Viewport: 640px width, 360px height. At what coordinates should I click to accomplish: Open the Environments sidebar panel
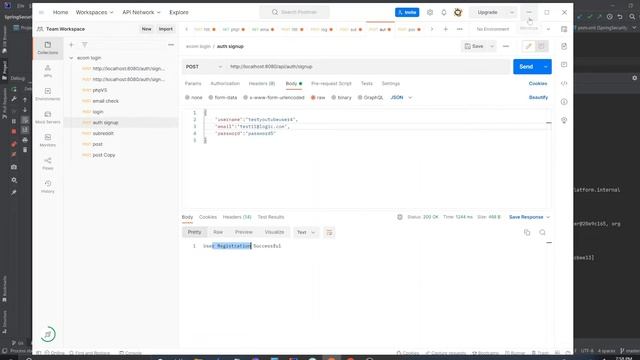(48, 94)
